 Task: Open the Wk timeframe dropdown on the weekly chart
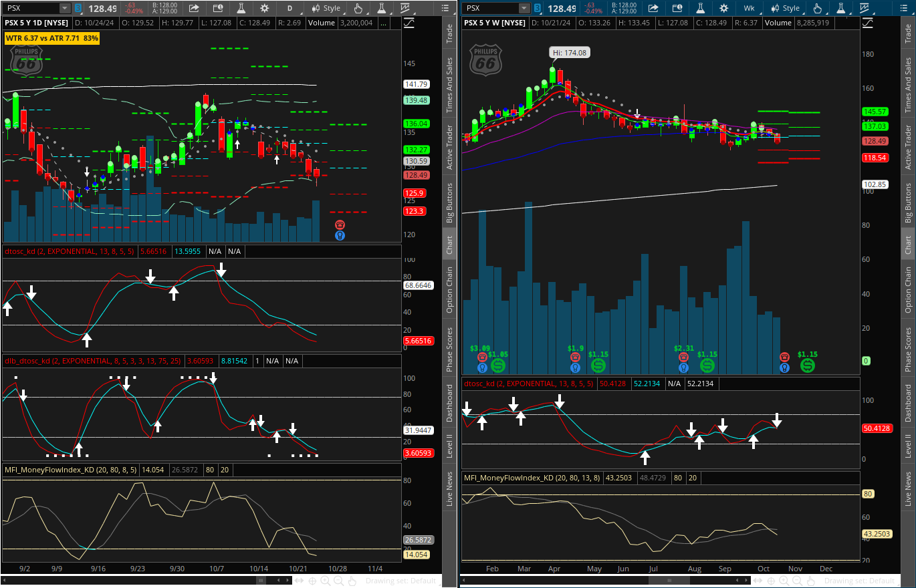tap(748, 8)
